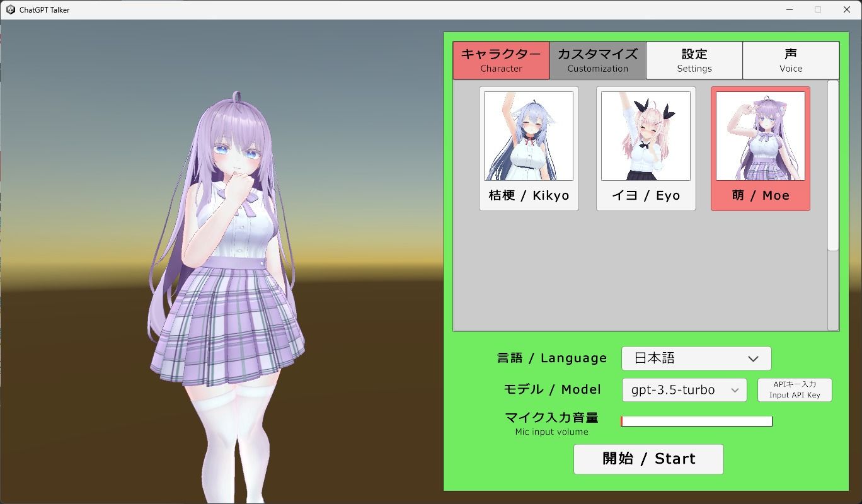Click the 萌 / Moe name label
Screen dimensions: 862x504
click(761, 195)
